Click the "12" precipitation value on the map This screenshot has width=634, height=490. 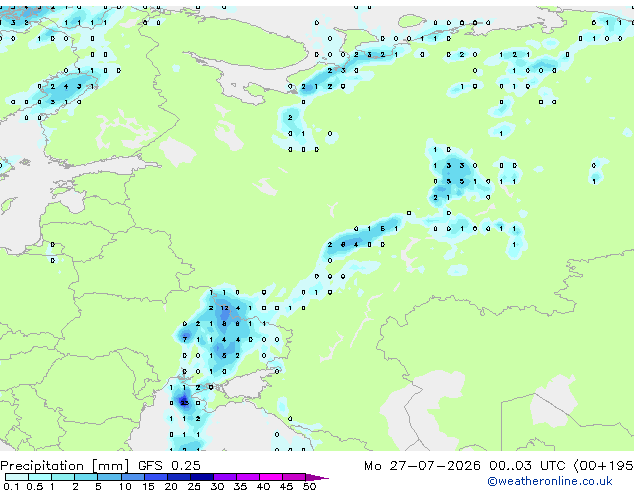tap(224, 308)
